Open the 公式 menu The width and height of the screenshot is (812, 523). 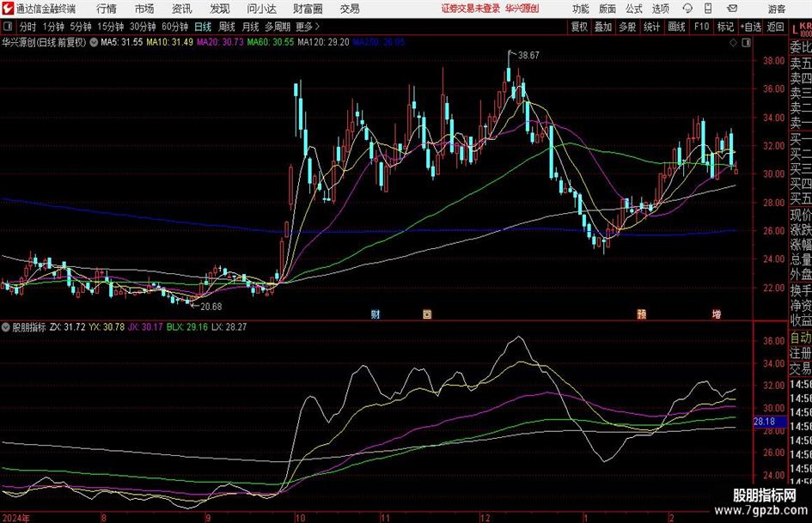click(634, 9)
